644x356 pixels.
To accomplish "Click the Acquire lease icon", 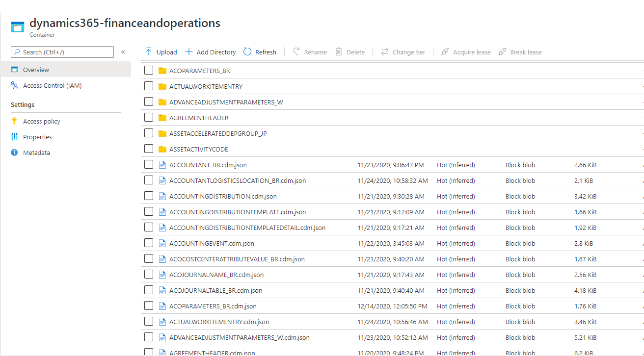I will [446, 51].
